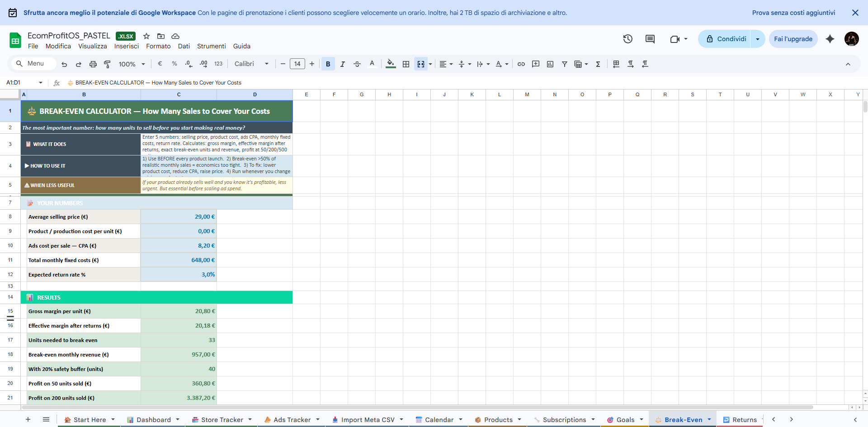
Task: Click the Insert chart icon
Action: pos(550,64)
